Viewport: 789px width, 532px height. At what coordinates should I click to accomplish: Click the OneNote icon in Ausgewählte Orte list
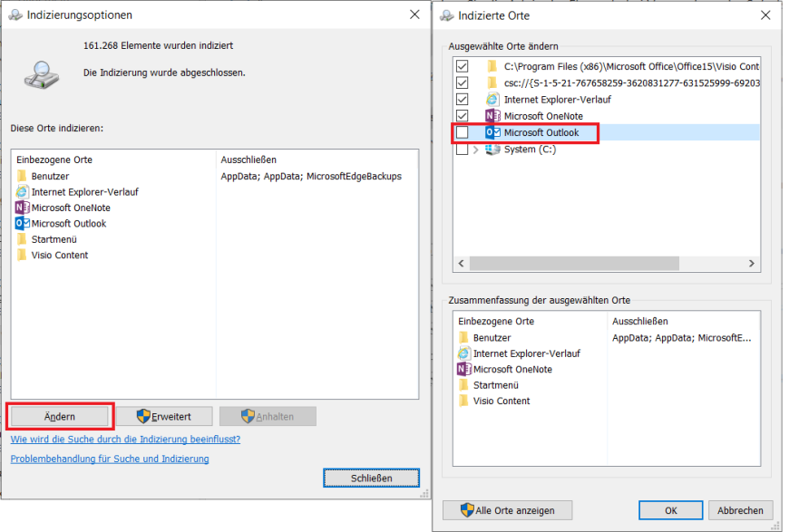(x=492, y=116)
